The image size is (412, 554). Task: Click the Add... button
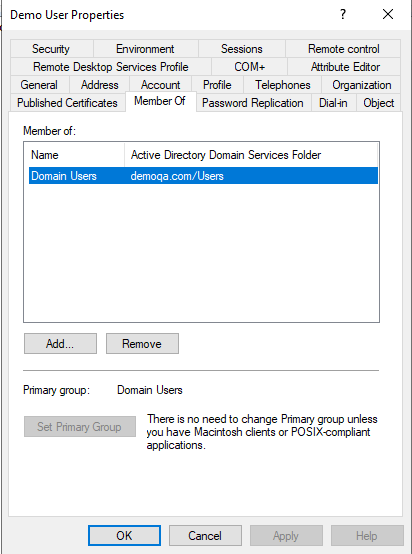point(60,343)
